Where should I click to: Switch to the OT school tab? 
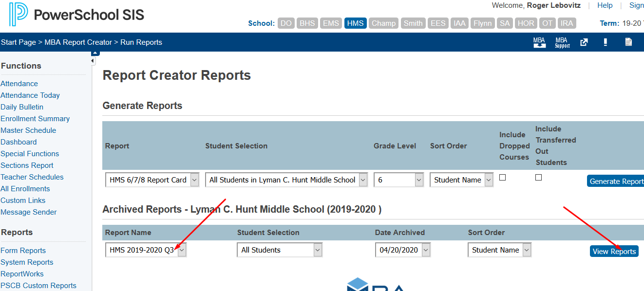[x=548, y=23]
